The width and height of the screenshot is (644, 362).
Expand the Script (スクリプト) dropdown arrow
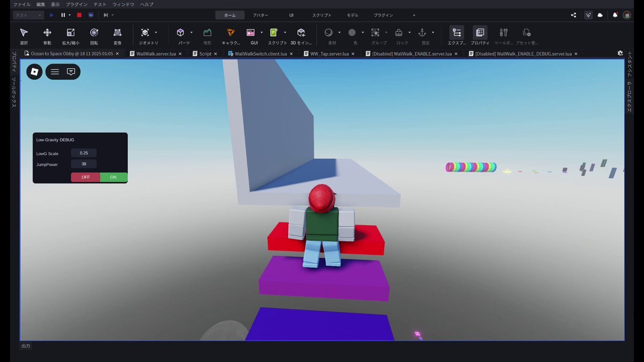(285, 32)
